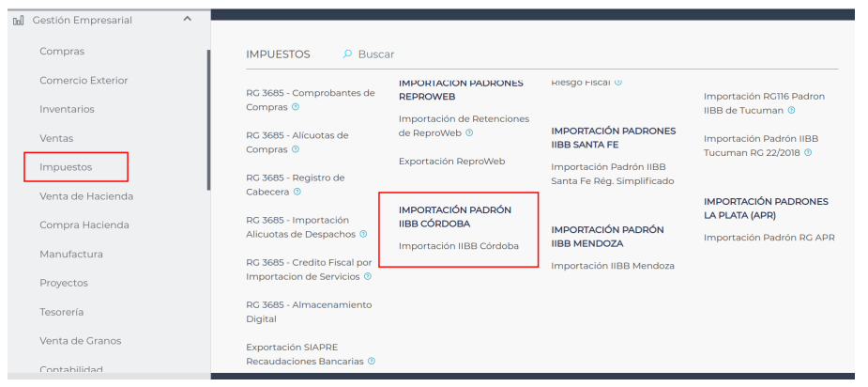Open Venta de Hacienda in the sidebar

click(86, 196)
